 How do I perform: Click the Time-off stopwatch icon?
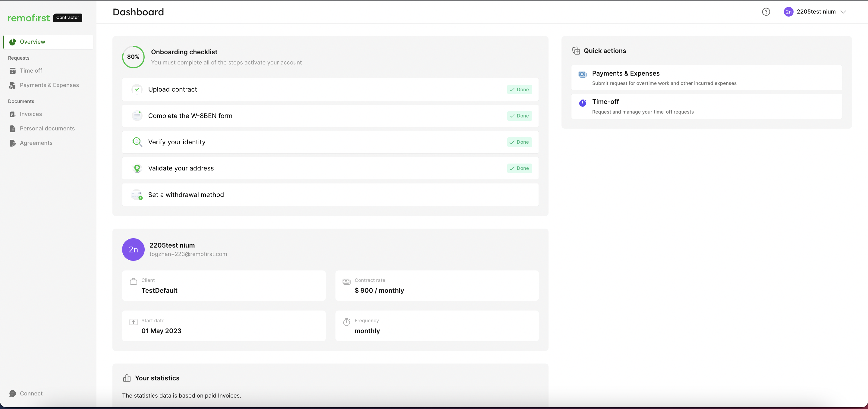[582, 103]
